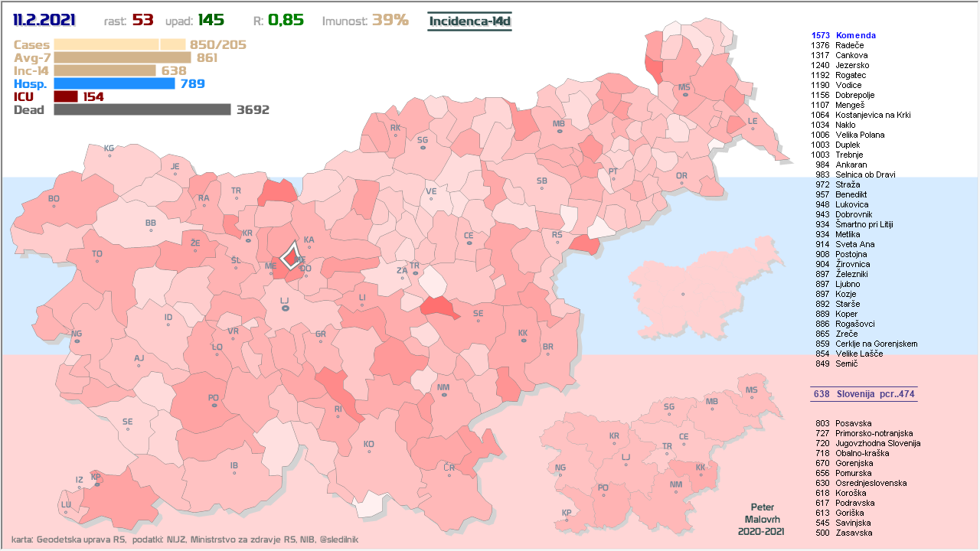Click the blue Hosp. bar
Image resolution: width=980 pixels, height=551 pixels.
(x=115, y=83)
